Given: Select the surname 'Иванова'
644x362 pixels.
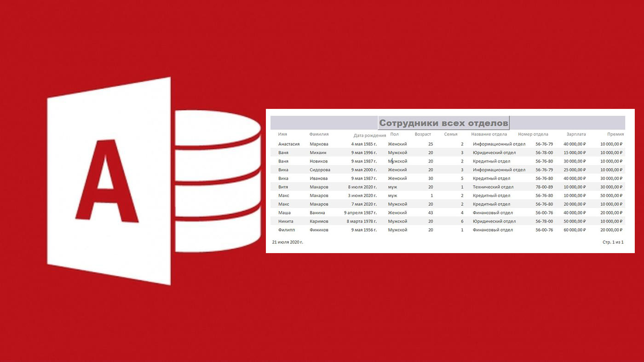Looking at the screenshot, I should click(x=319, y=178).
